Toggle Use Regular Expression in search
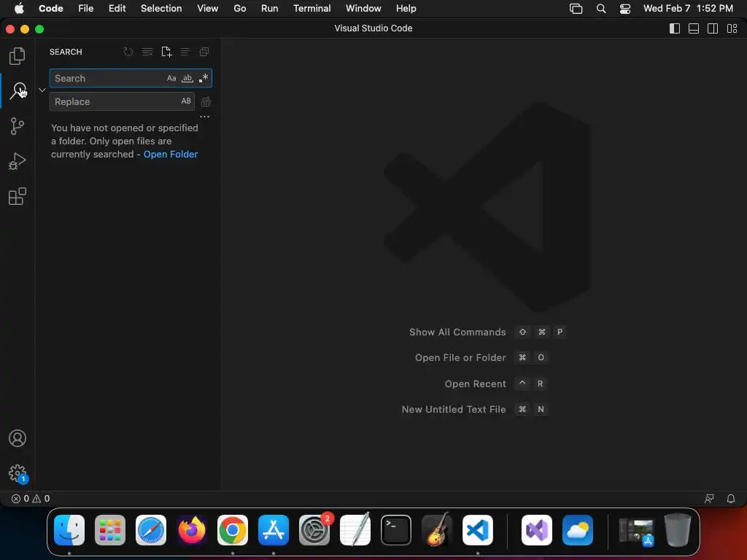 coord(204,78)
